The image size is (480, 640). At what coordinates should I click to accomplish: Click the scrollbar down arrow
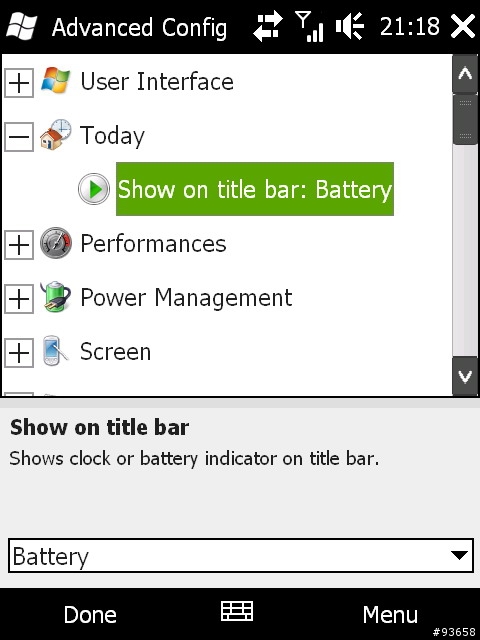click(465, 376)
